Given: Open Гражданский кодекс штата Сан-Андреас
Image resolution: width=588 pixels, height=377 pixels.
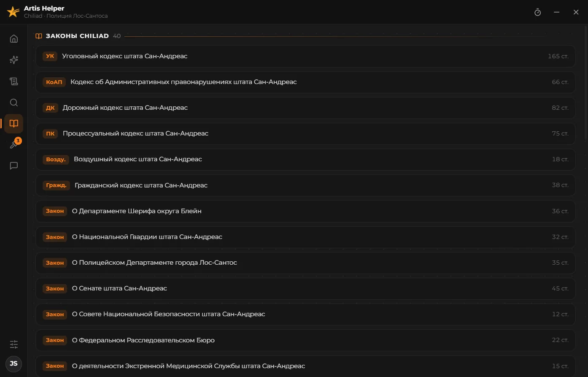Looking at the screenshot, I should (305, 185).
